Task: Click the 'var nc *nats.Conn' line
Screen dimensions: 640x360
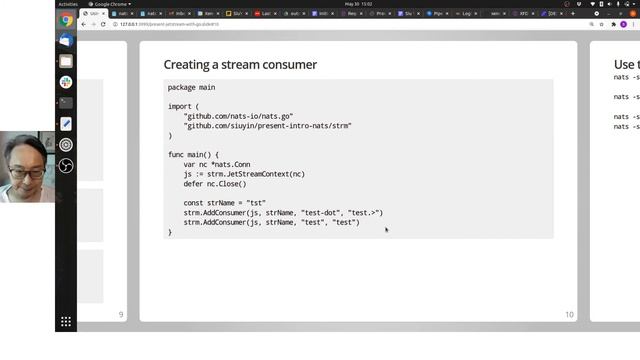Action: (x=217, y=164)
